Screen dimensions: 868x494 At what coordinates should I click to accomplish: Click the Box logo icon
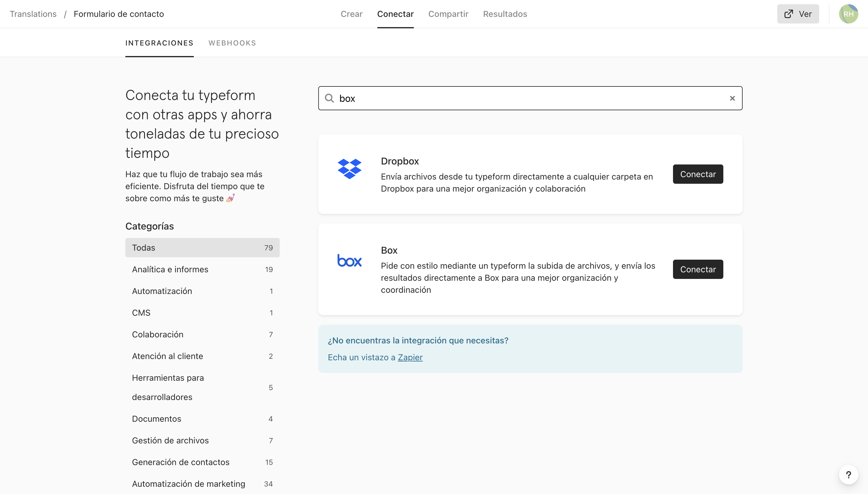pyautogui.click(x=349, y=260)
